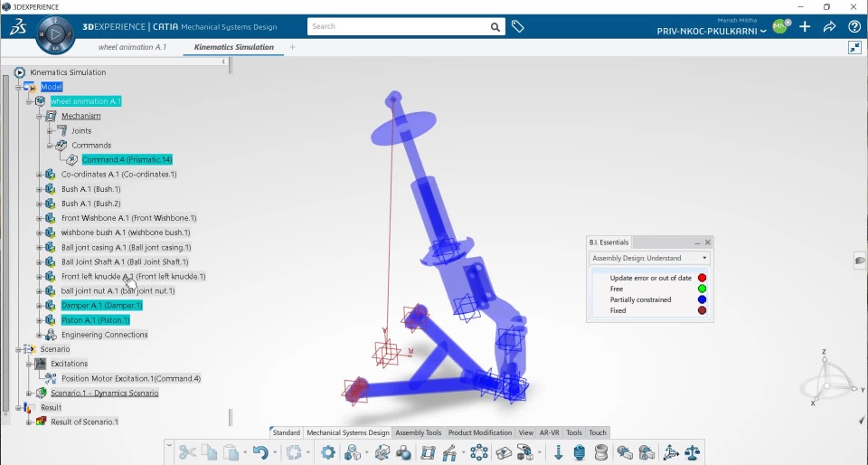Open the compass play button menu
This screenshot has width=868, height=465.
(55, 34)
